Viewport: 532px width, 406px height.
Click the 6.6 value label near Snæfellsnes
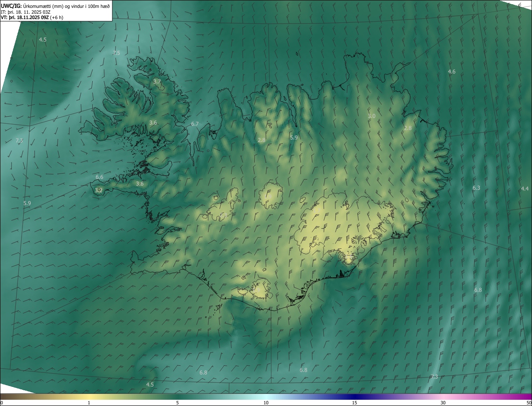point(99,177)
